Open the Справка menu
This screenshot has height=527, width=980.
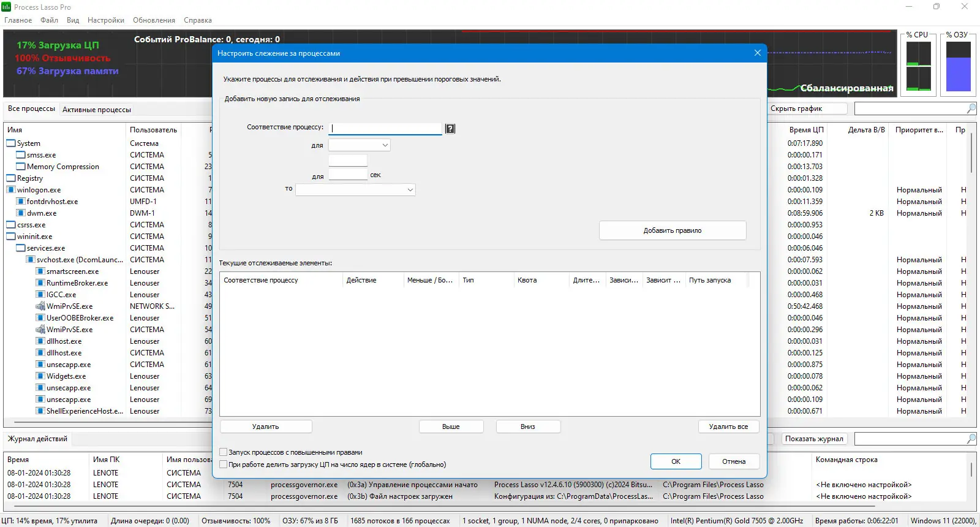[x=198, y=20]
